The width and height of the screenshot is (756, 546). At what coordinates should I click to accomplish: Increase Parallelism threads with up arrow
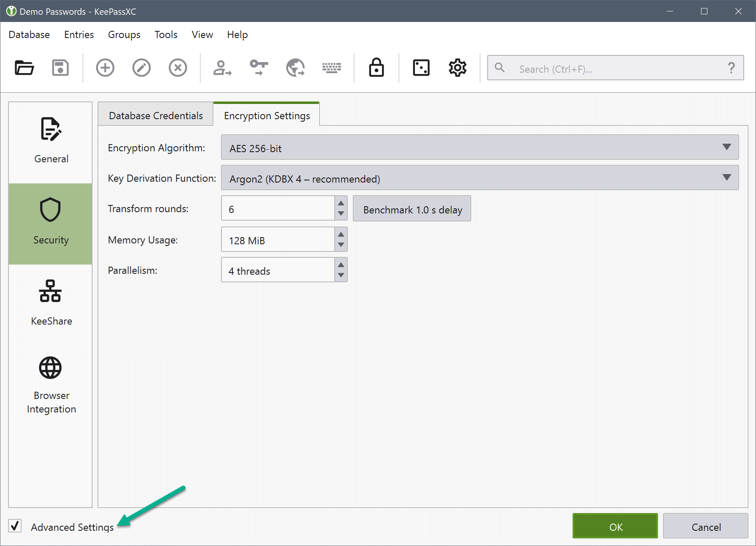(341, 265)
